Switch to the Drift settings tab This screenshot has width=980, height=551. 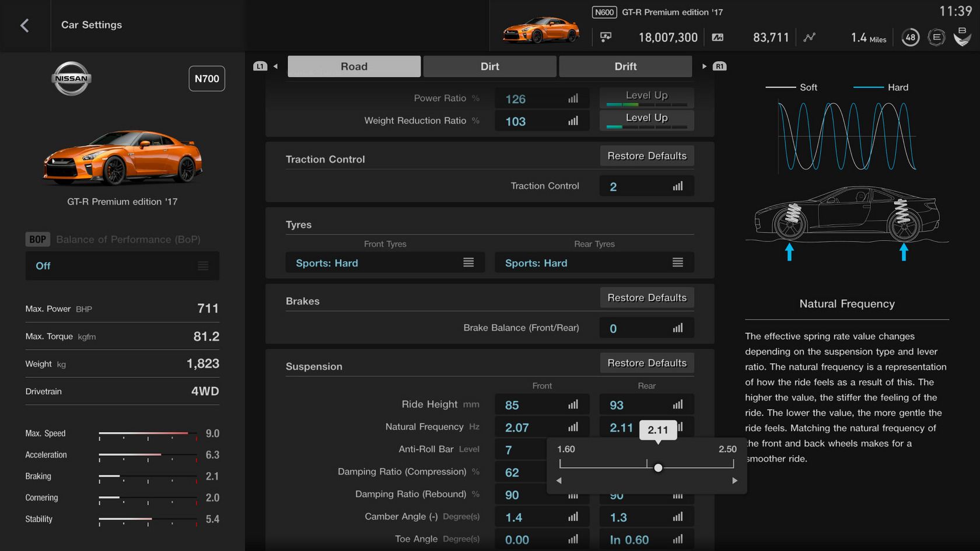coord(625,66)
